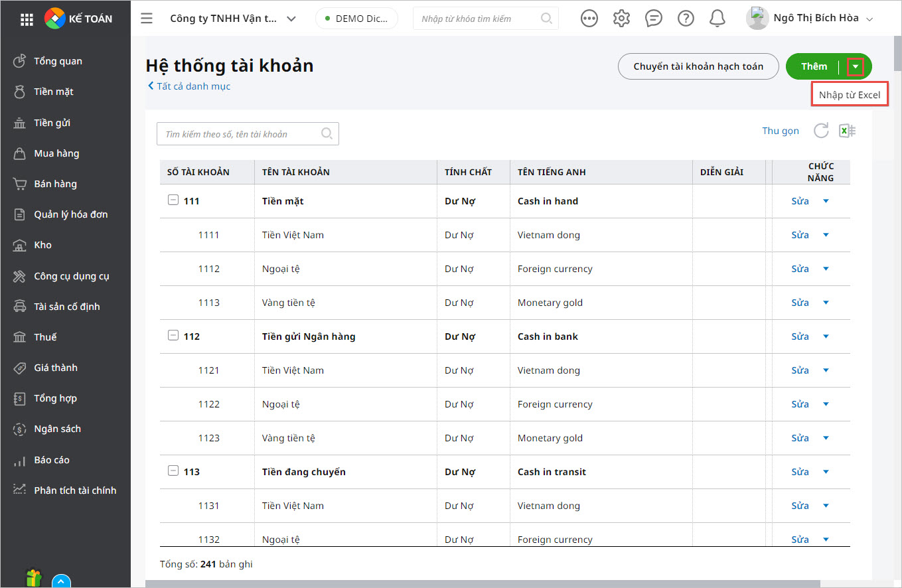Open the notifications bell
Screen dimensions: 902x588
coord(717,19)
